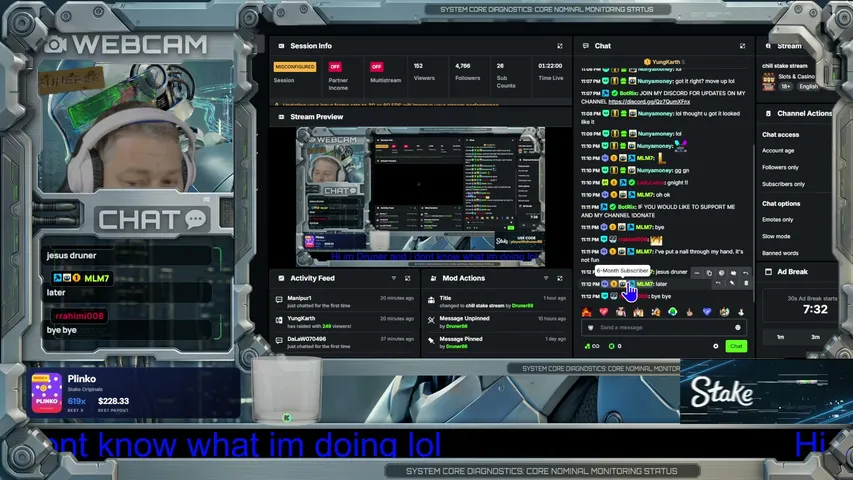
Task: Click minus icon on 'jesus druner' message
Action: click(697, 273)
